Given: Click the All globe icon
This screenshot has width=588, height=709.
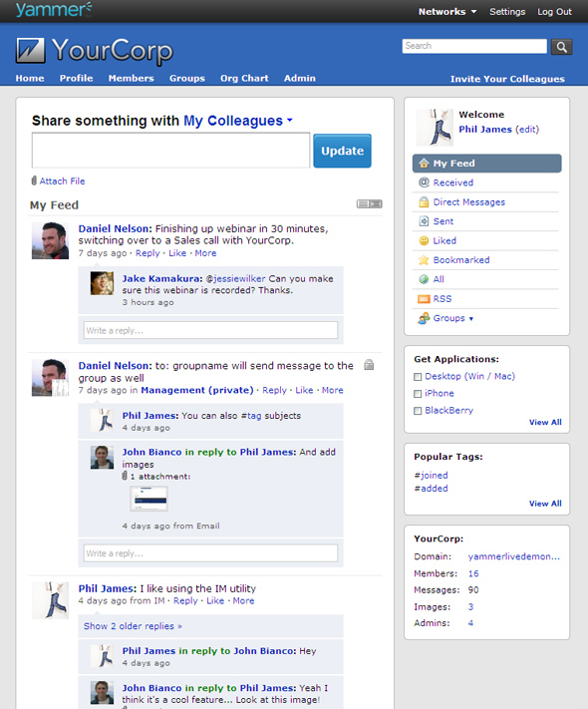Looking at the screenshot, I should pyautogui.click(x=424, y=279).
